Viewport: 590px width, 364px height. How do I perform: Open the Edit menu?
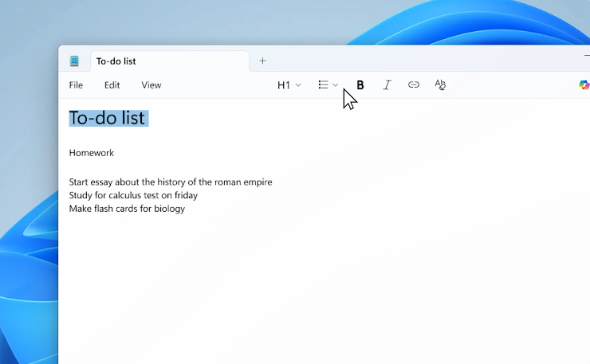[112, 85]
